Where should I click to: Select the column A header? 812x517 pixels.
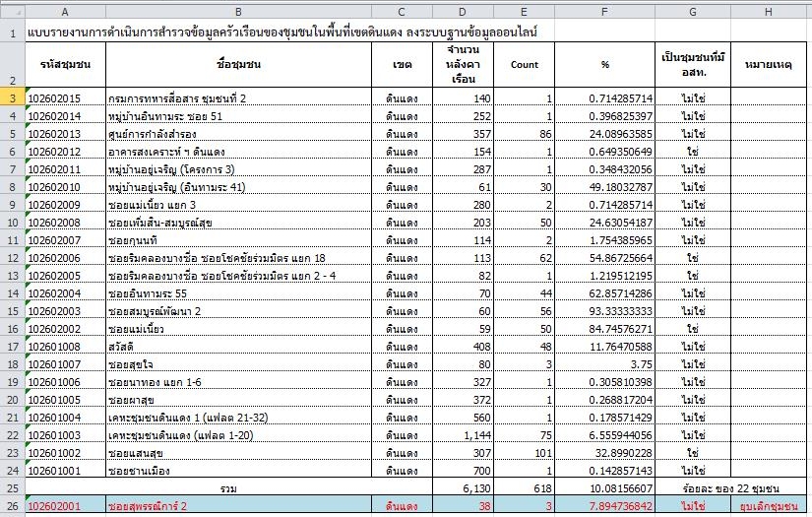point(65,10)
